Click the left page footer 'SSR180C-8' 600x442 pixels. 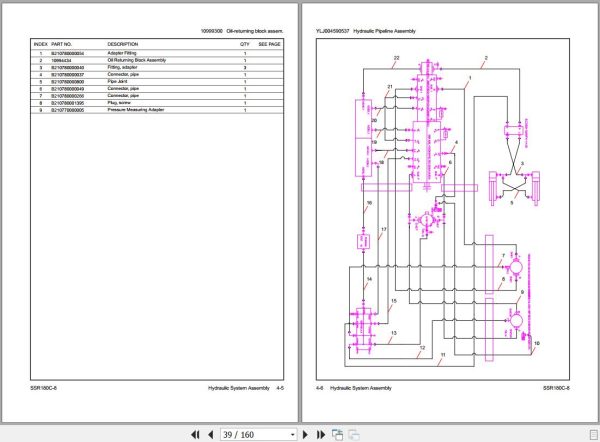pyautogui.click(x=43, y=388)
